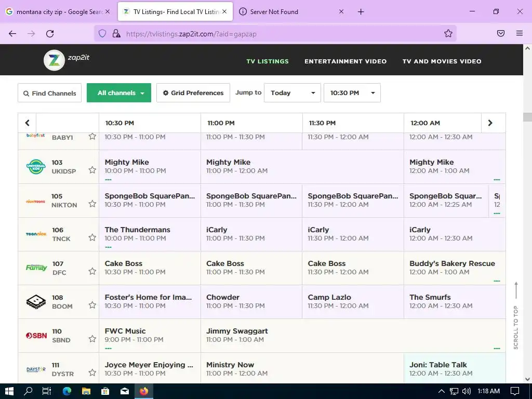Viewport: 532px width, 399px height.
Task: Click the padlock site info icon
Action: click(116, 34)
